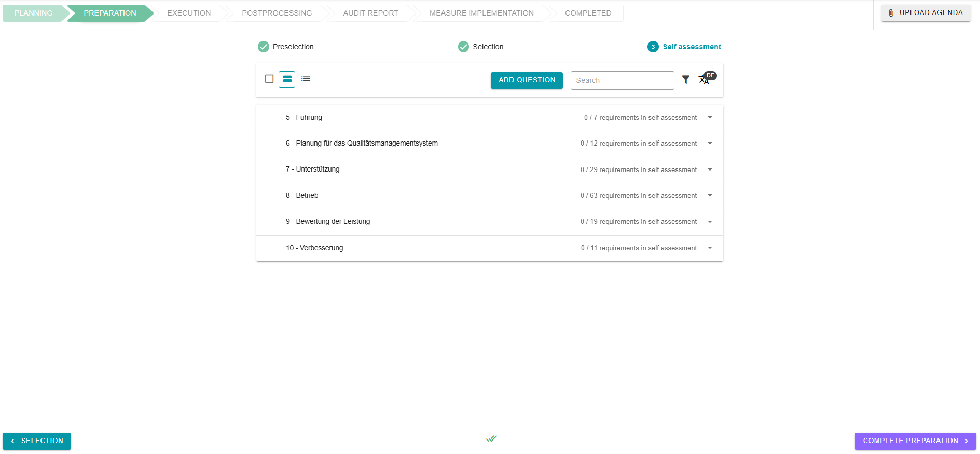Expand 6 - Planung für das Qualitätsmanagementsystem

[710, 144]
